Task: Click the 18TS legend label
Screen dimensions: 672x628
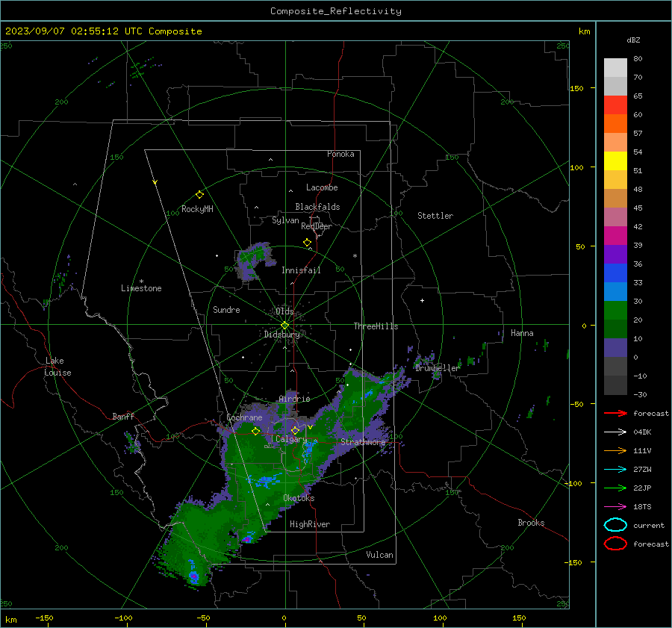Action: pyautogui.click(x=642, y=507)
